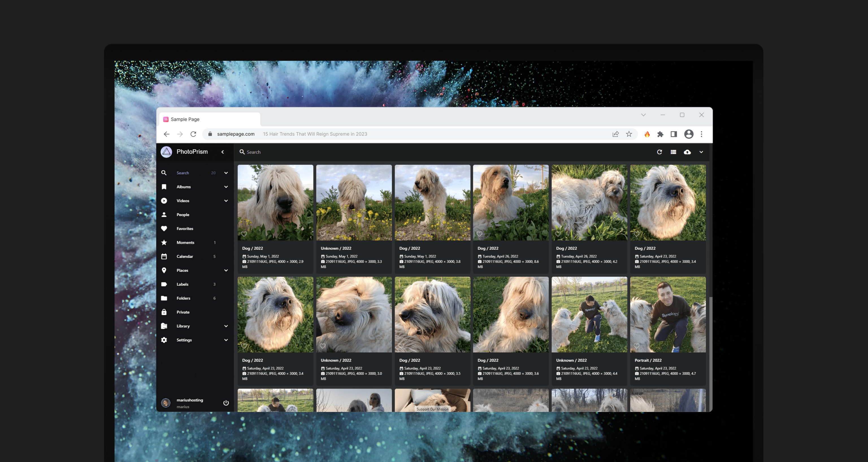Open the upload dialog via cloud icon
Image resolution: width=868 pixels, height=462 pixels.
pyautogui.click(x=687, y=152)
